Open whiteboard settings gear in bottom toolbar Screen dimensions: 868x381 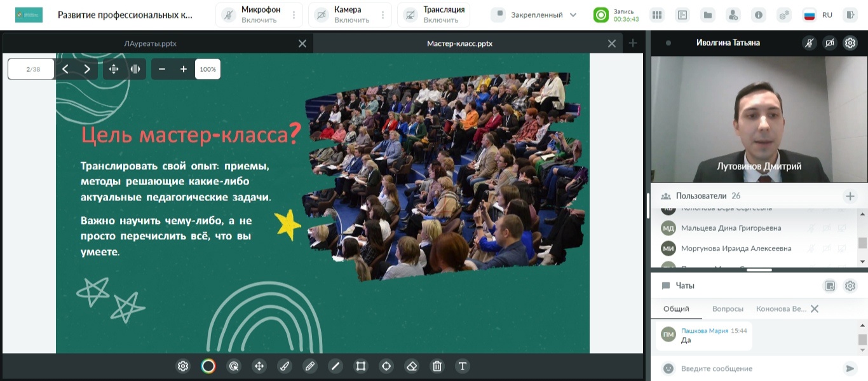point(183,366)
